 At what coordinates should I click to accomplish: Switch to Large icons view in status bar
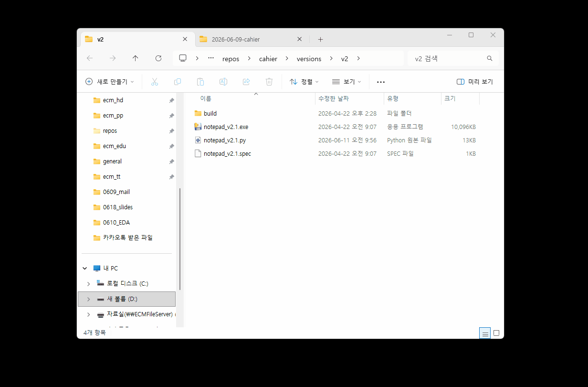[x=496, y=333]
